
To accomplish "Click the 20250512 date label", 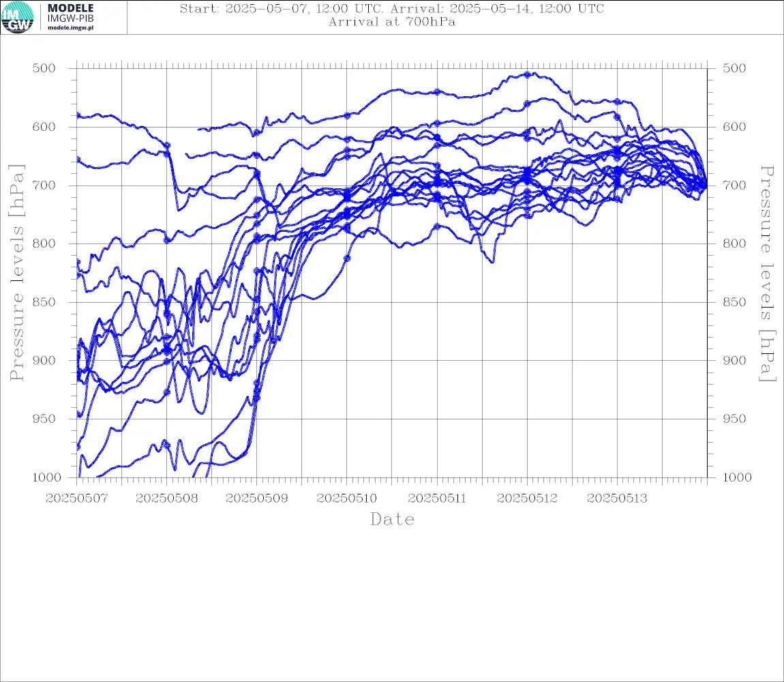I will click(527, 499).
